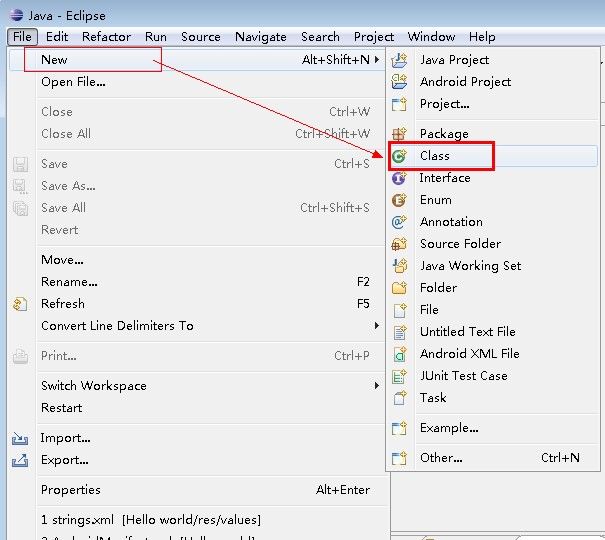Click the Example... wizard icon
The image size is (605, 540).
coord(399,428)
